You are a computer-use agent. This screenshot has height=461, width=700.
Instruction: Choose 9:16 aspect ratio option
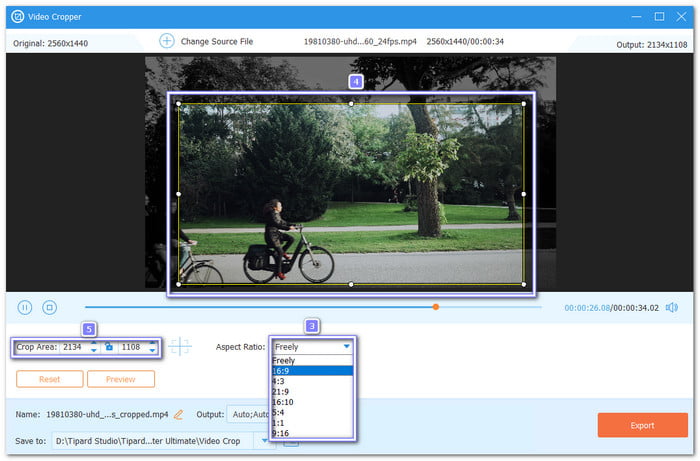click(x=312, y=433)
